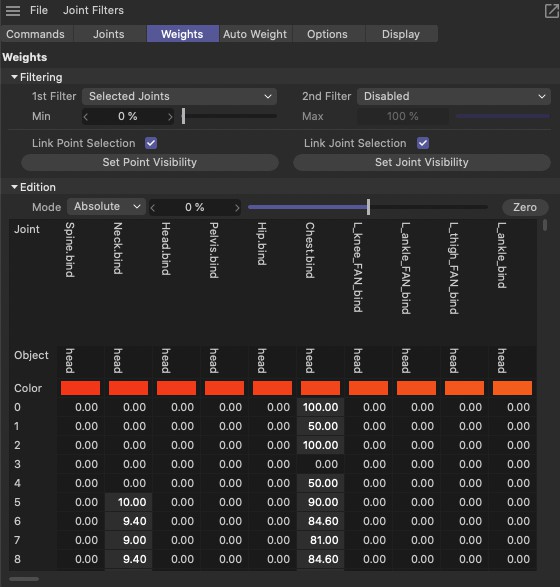Open the Mode Absolute dropdown
The height and width of the screenshot is (587, 560).
coord(106,207)
